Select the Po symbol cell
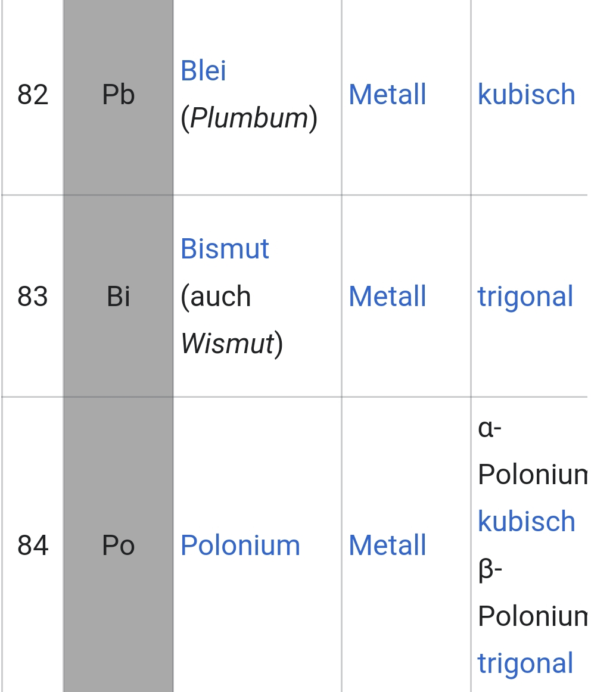616x692 pixels. tap(119, 545)
